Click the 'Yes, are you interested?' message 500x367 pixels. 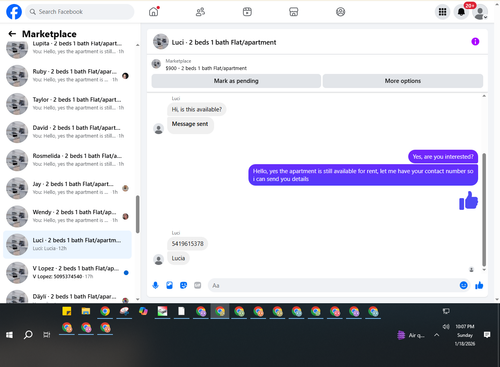point(443,157)
